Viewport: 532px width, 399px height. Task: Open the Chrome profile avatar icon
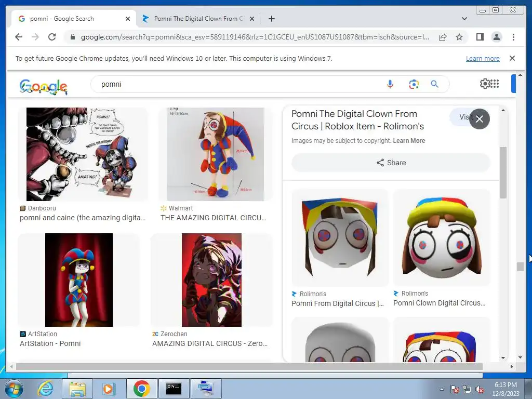496,37
